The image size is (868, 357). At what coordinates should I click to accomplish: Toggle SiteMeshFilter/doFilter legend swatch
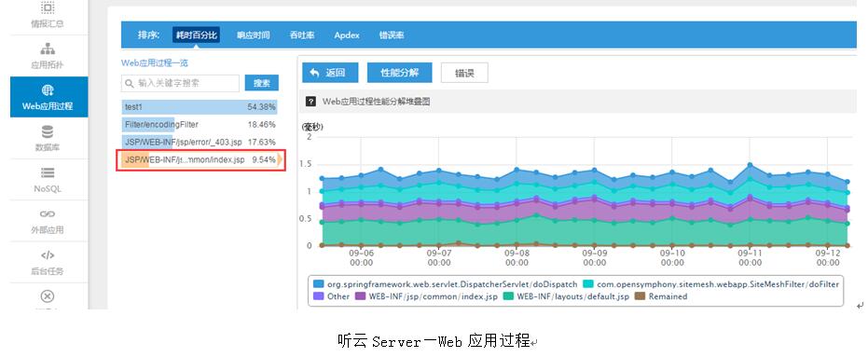point(588,284)
